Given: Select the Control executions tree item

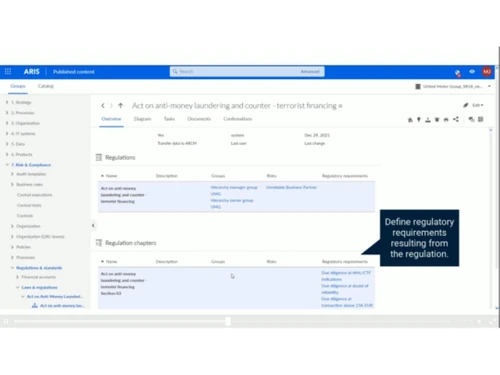Looking at the screenshot, I should [x=34, y=195].
